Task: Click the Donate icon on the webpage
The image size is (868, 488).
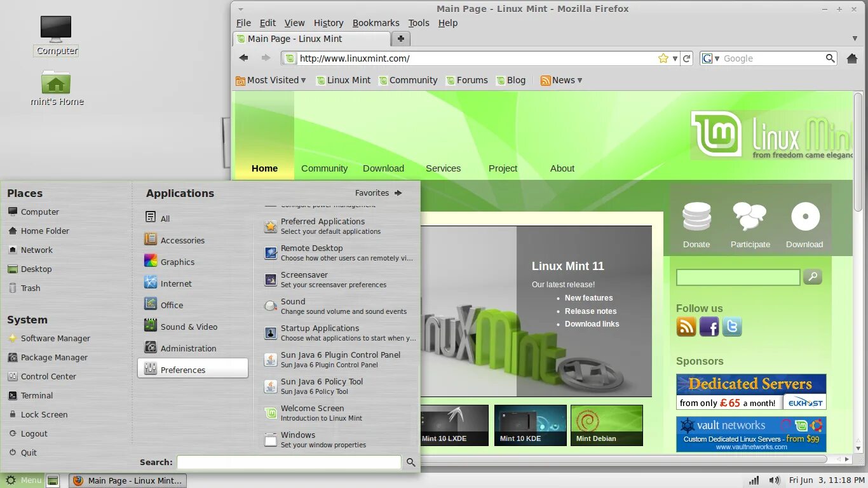Action: click(x=696, y=217)
